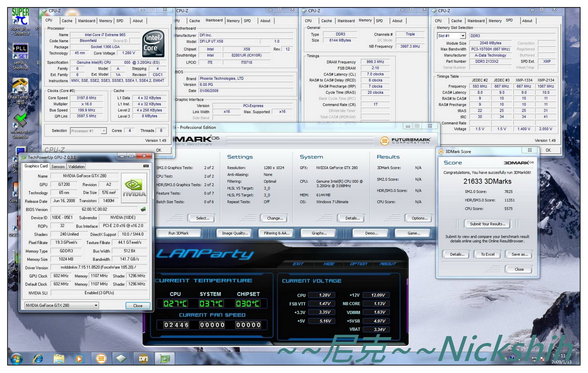Click To Excel button
The image size is (588, 373).
tap(488, 254)
